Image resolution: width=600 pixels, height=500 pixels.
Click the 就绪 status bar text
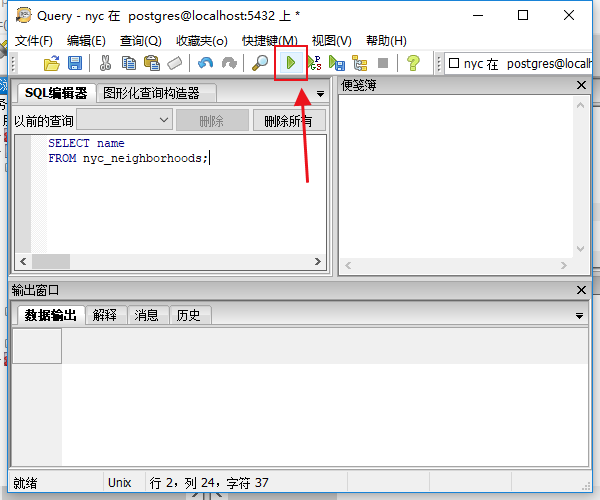point(25,483)
